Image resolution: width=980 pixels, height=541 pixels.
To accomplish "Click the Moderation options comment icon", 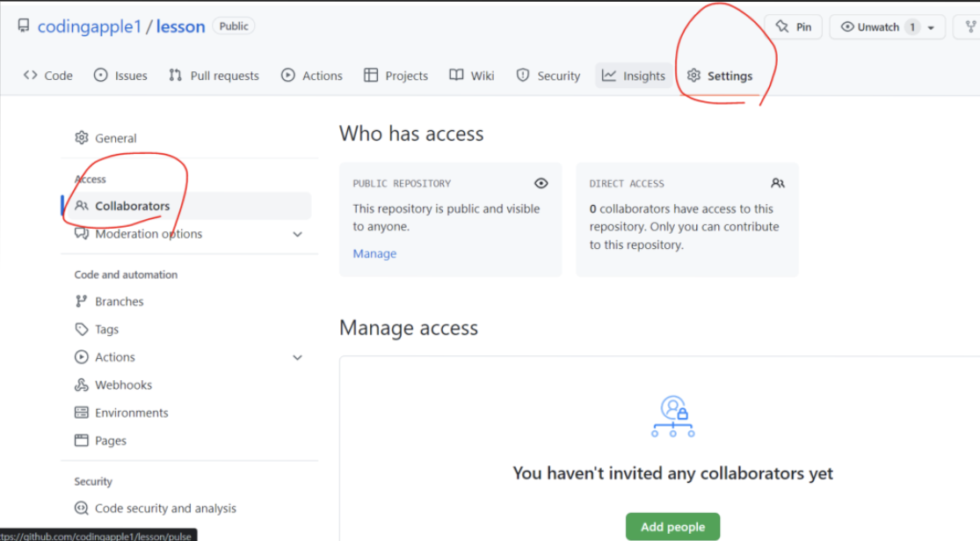I will 81,234.
